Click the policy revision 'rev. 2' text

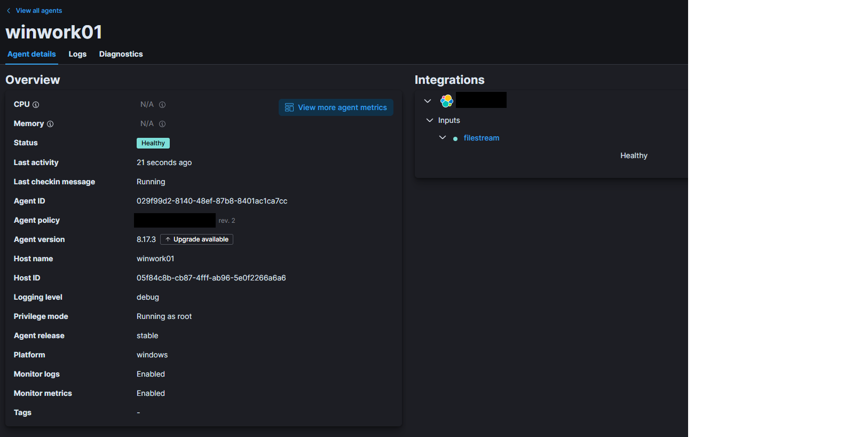click(227, 221)
